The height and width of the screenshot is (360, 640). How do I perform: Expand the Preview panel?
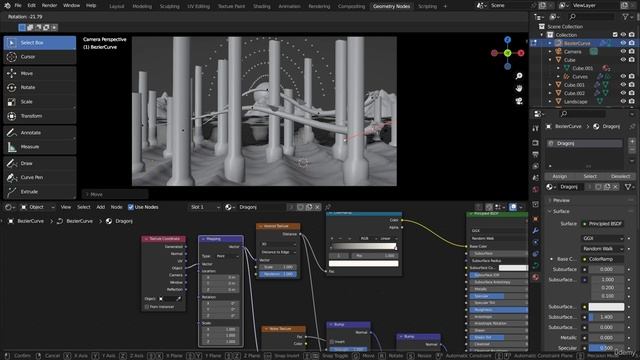coord(590,200)
